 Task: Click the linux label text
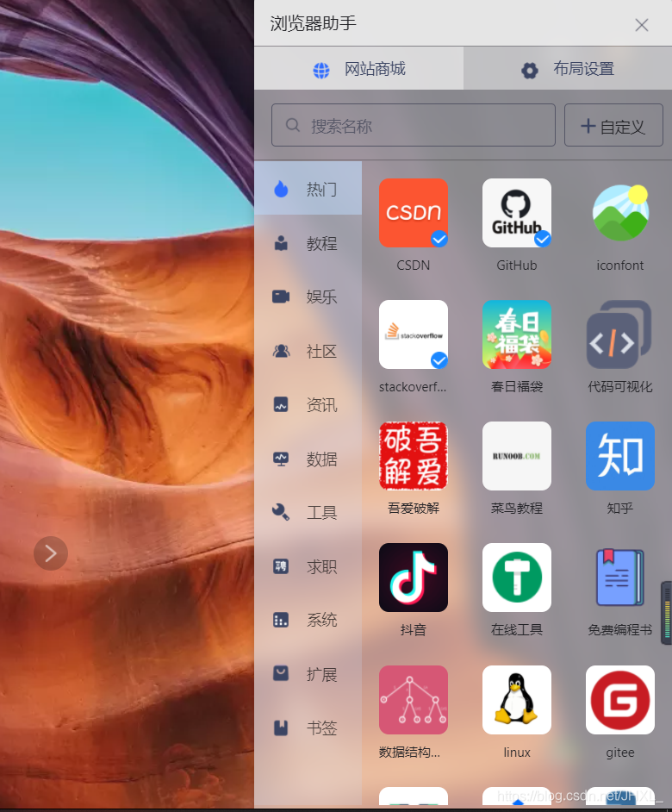(517, 753)
